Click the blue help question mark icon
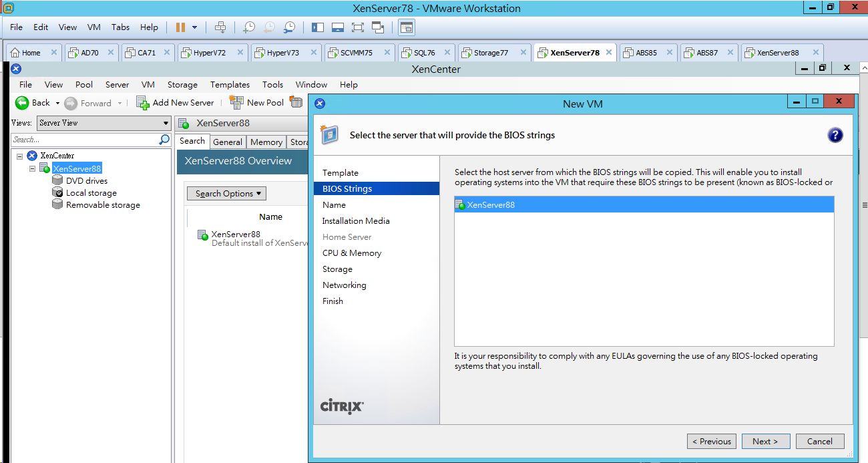The width and height of the screenshot is (868, 463). coord(835,136)
